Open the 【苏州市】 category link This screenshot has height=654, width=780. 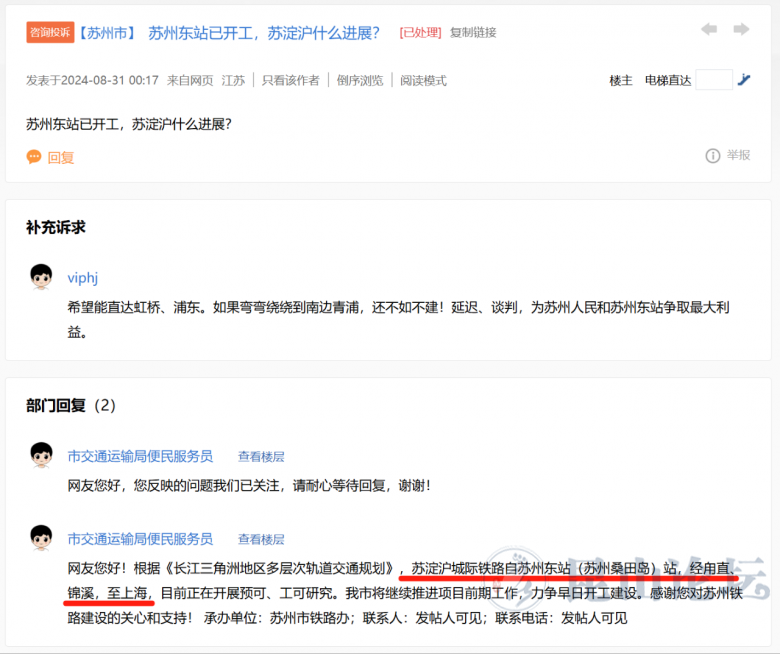[x=107, y=32]
